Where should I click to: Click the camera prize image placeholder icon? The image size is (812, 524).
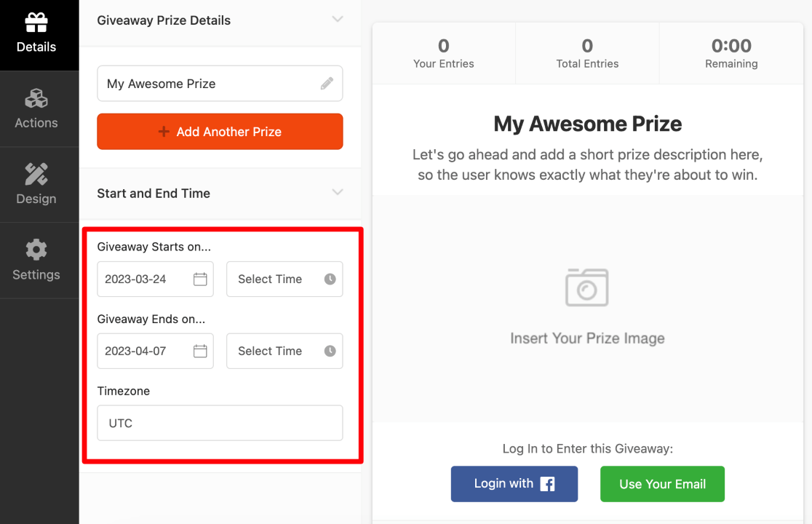(587, 287)
